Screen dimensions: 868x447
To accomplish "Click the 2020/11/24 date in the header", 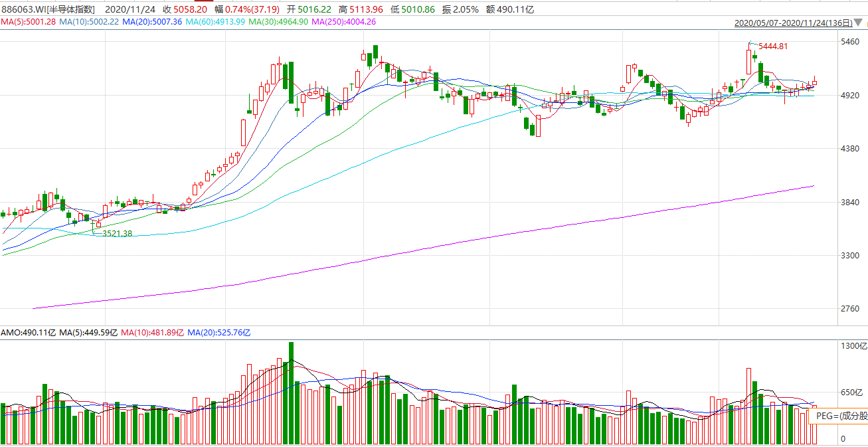I will pos(131,9).
